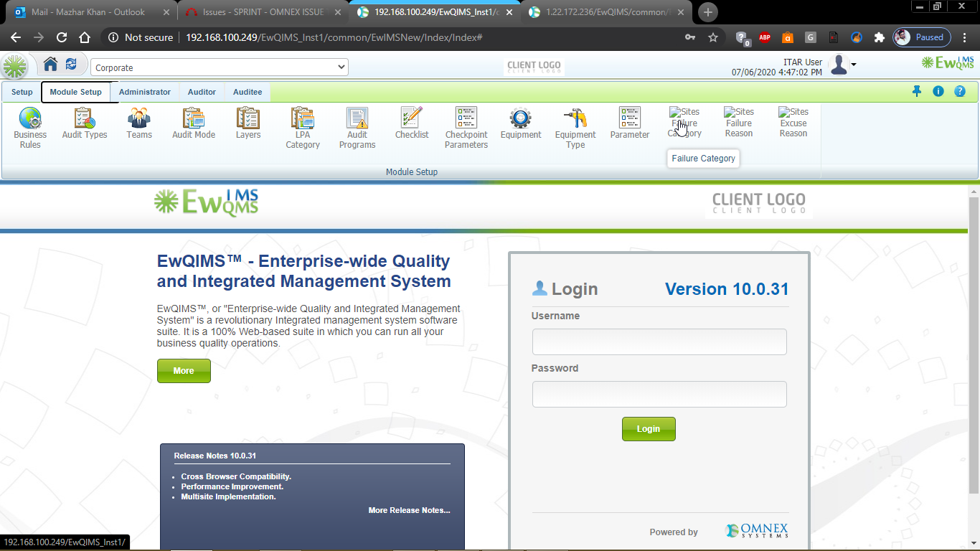This screenshot has height=551, width=980.
Task: Open the AdBlock Plus extension icon
Action: click(765, 37)
